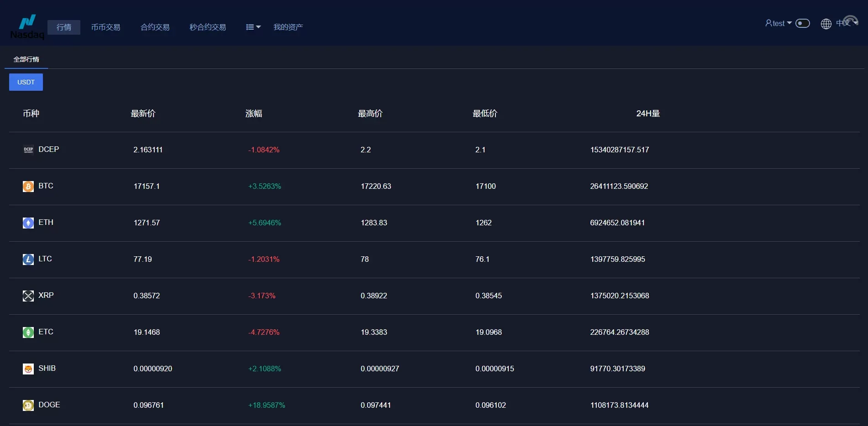Open the 我的资产 assets link
The width and height of the screenshot is (868, 426).
click(x=288, y=27)
